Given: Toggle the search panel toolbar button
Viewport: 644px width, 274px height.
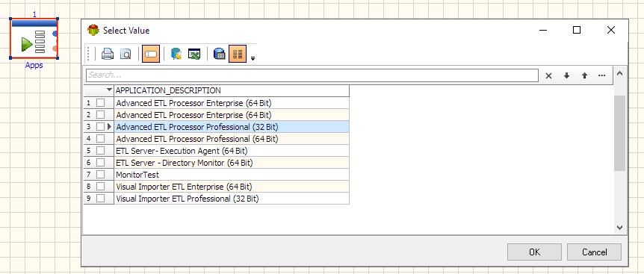Looking at the screenshot, I should 151,55.
